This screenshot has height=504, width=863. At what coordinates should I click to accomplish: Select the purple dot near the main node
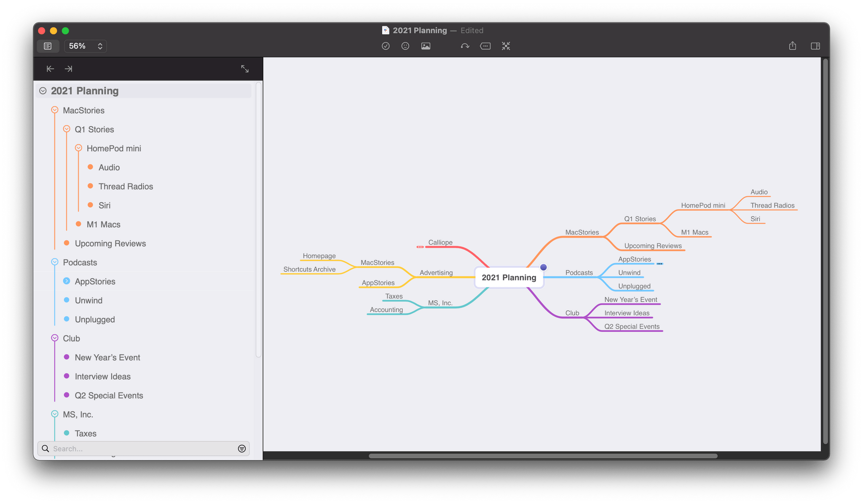point(544,267)
